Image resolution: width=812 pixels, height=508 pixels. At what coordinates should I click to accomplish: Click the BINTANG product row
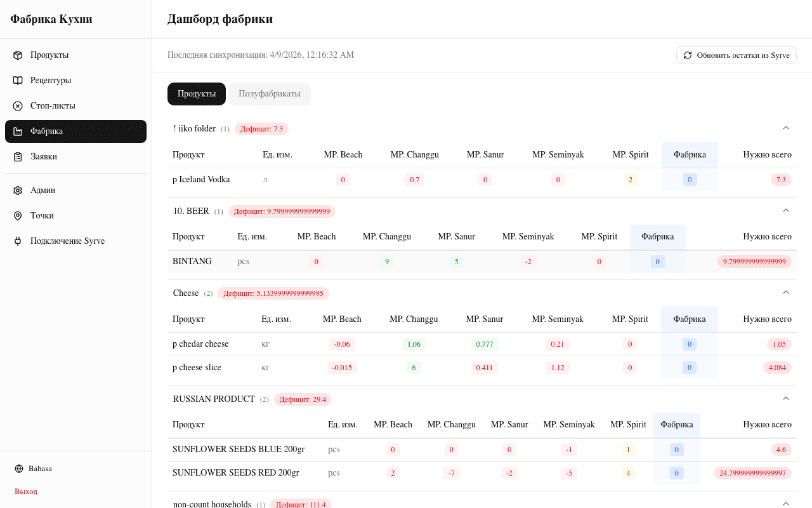point(192,262)
